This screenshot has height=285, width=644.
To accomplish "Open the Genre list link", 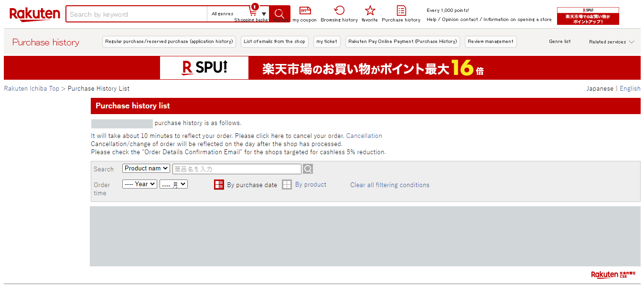I will [x=560, y=42].
